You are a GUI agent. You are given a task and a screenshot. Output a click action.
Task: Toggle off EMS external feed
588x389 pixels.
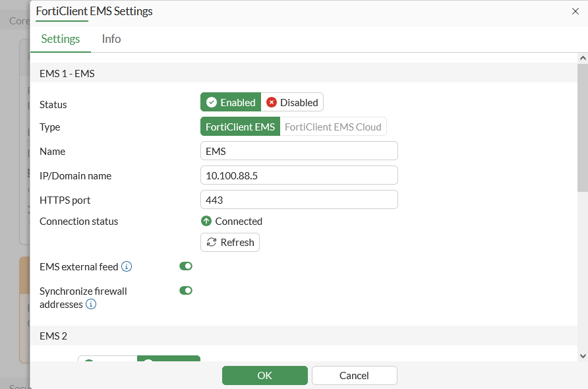pyautogui.click(x=185, y=266)
